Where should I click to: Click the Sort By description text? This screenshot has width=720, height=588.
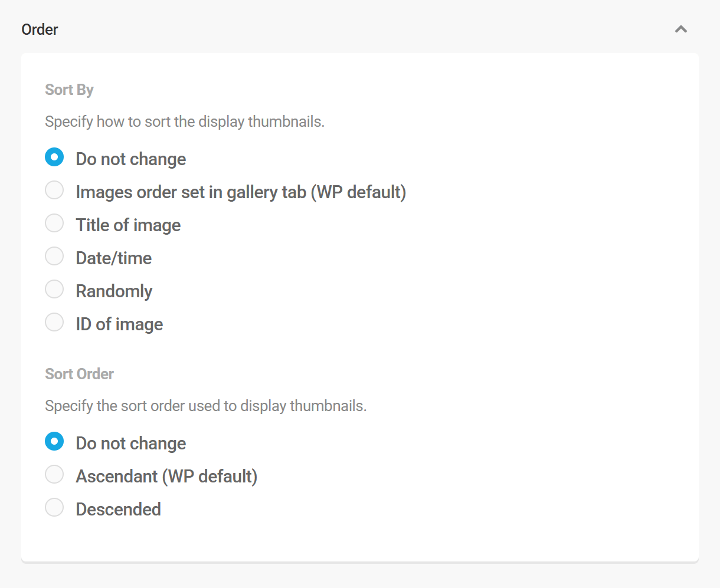185,121
